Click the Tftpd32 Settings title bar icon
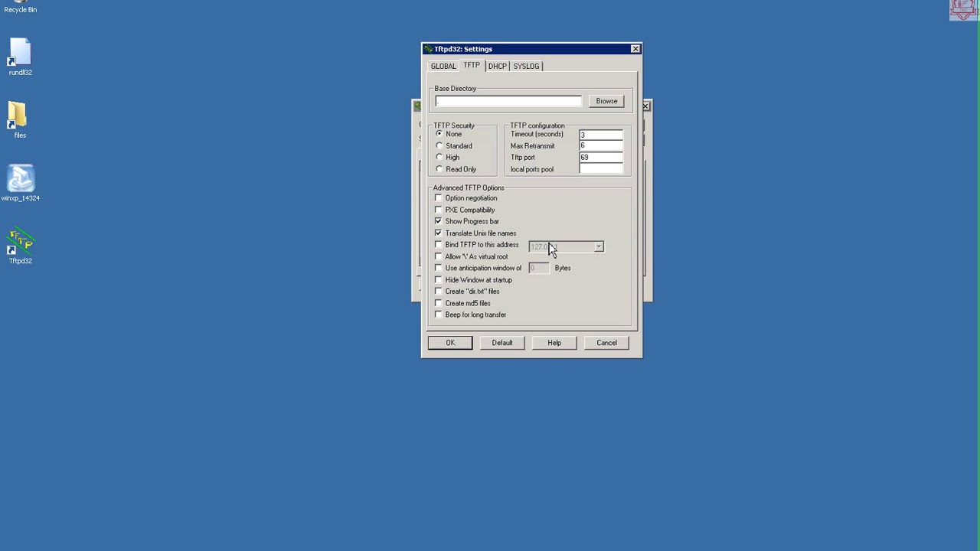Image resolution: width=980 pixels, height=551 pixels. coord(429,49)
